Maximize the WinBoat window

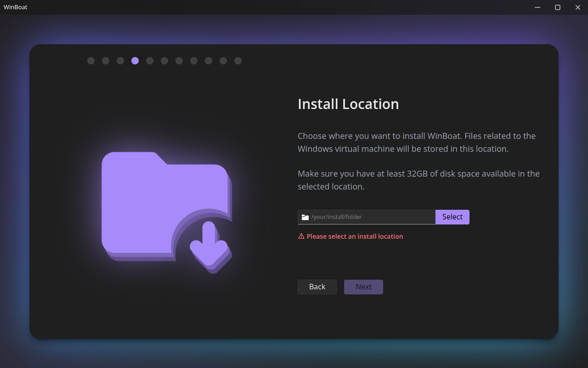tap(558, 7)
